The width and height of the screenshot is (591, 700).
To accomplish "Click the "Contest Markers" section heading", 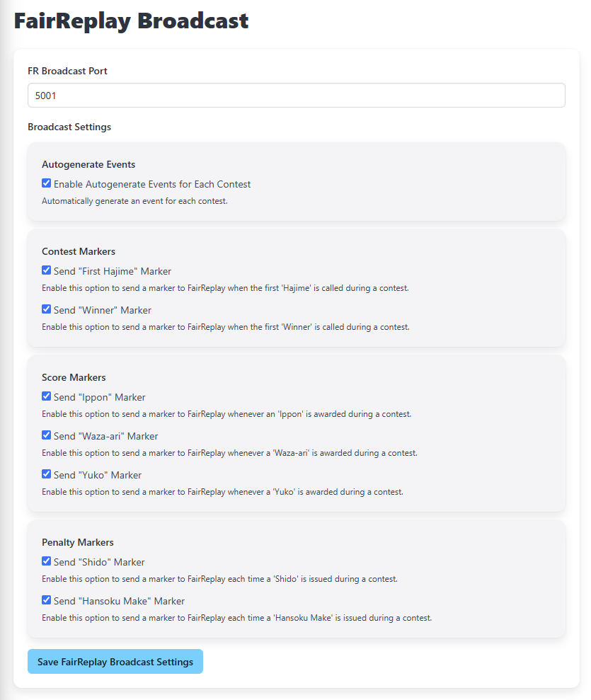I will 78,251.
